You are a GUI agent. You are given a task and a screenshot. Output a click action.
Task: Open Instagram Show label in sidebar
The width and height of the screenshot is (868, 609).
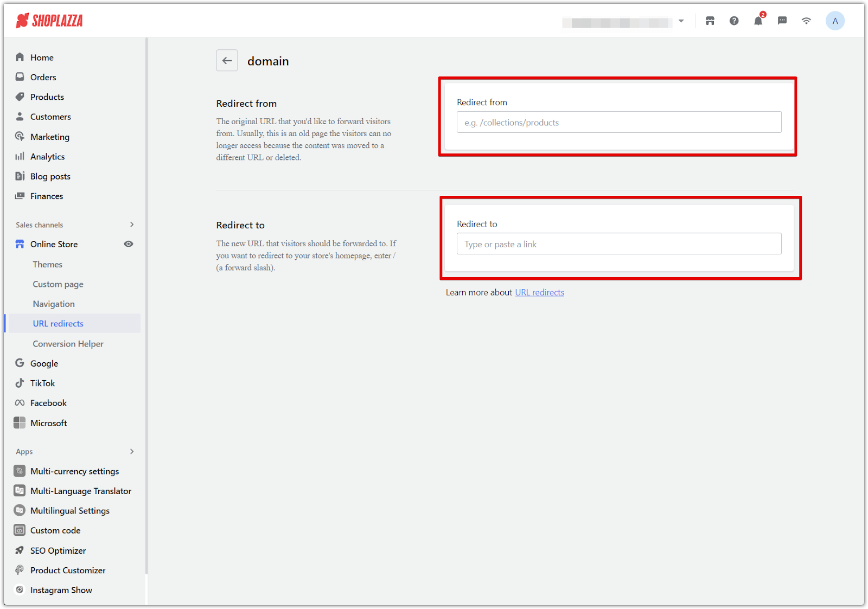tap(61, 590)
